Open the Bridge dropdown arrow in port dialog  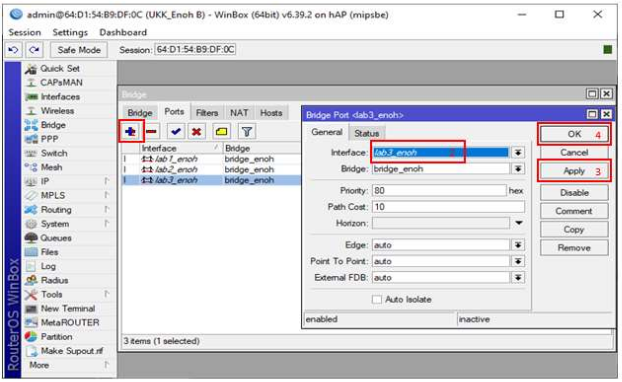pos(518,169)
